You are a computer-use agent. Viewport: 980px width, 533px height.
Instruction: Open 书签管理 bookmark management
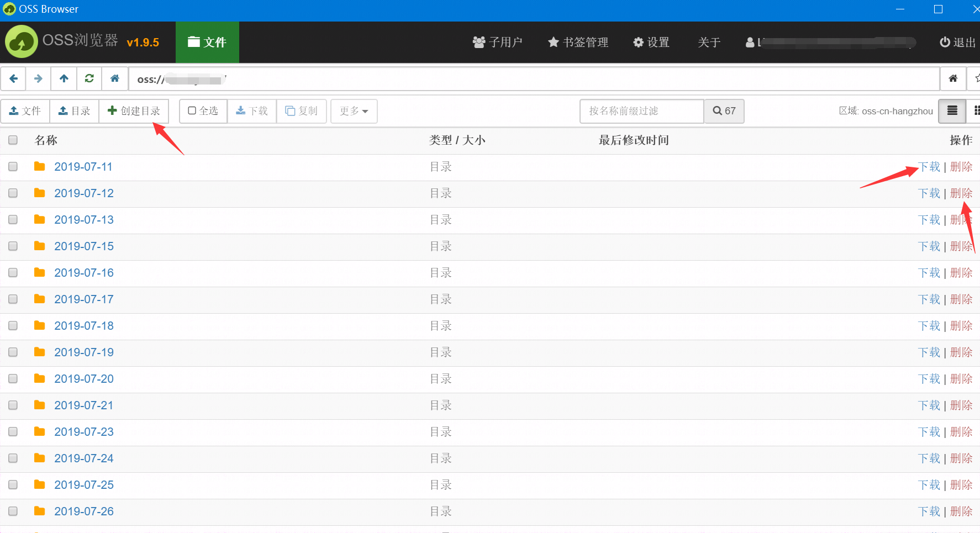point(577,43)
